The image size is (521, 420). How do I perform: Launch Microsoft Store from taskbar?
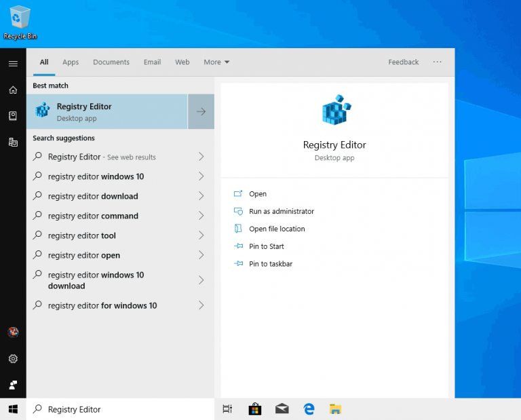pyautogui.click(x=254, y=409)
